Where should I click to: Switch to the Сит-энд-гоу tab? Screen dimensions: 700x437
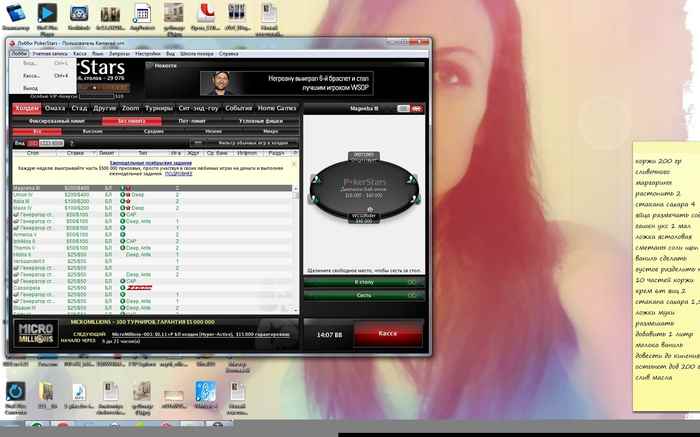pyautogui.click(x=198, y=108)
